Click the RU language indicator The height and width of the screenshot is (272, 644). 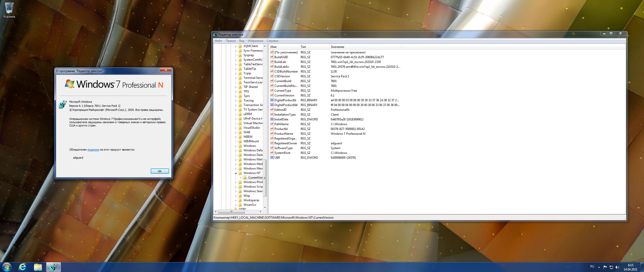(x=592, y=266)
